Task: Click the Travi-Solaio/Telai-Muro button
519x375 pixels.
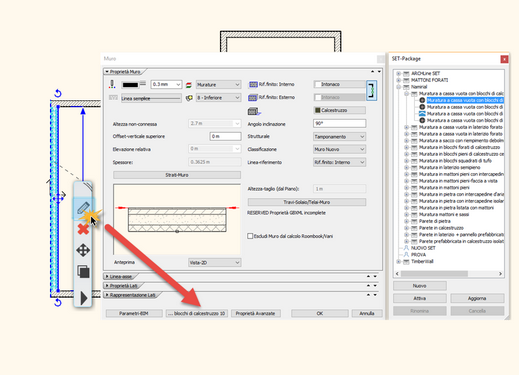Action: click(307, 202)
